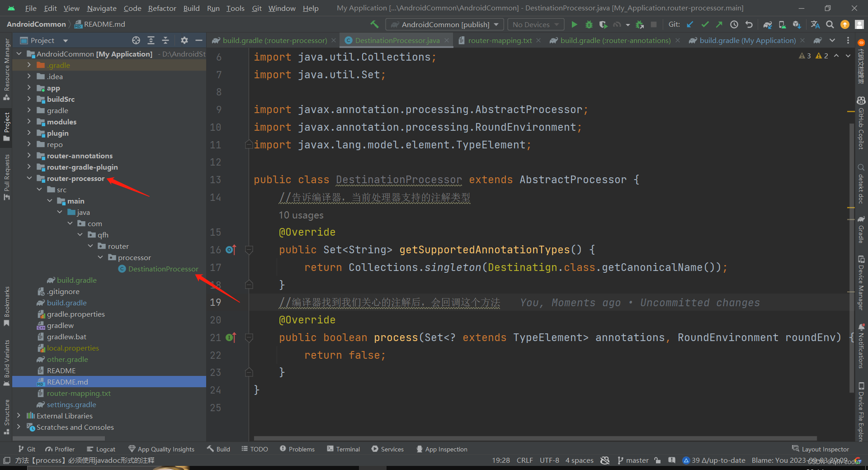
Task: Click Git Commit checkmark icon
Action: click(x=705, y=24)
